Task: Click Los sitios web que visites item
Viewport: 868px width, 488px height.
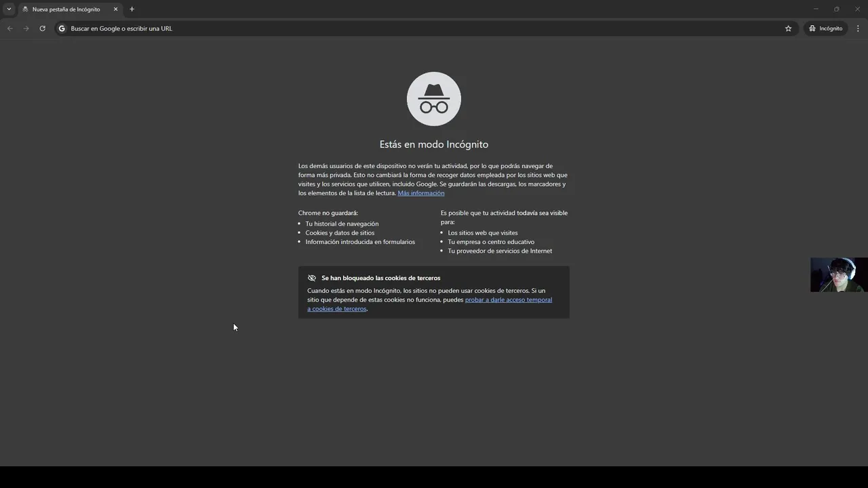Action: (x=483, y=232)
